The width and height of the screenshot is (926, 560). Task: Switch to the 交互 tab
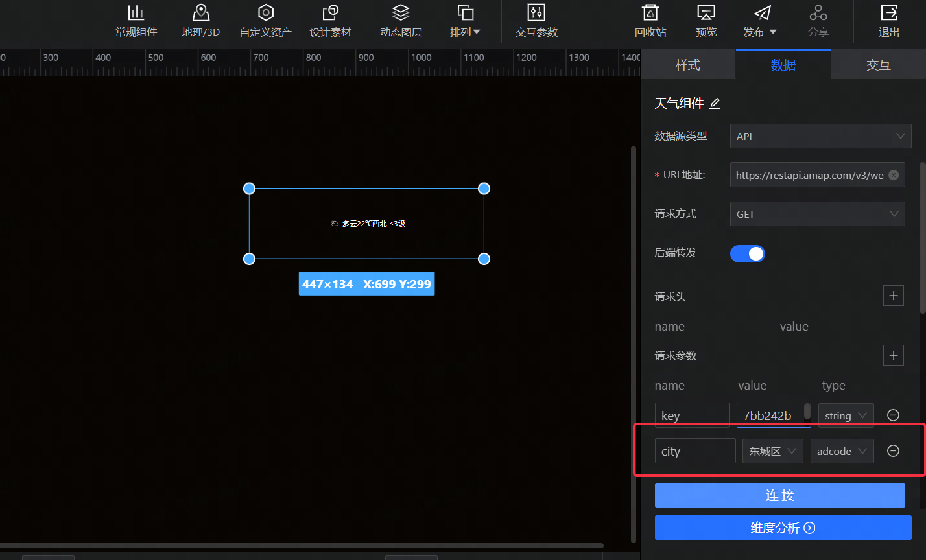pyautogui.click(x=879, y=64)
